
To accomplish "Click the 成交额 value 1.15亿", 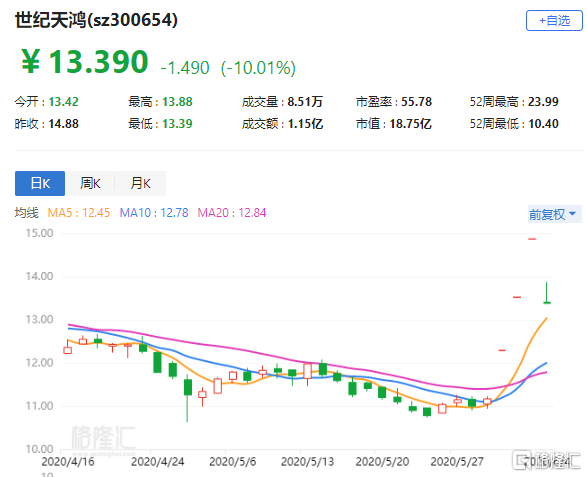I will point(305,124).
